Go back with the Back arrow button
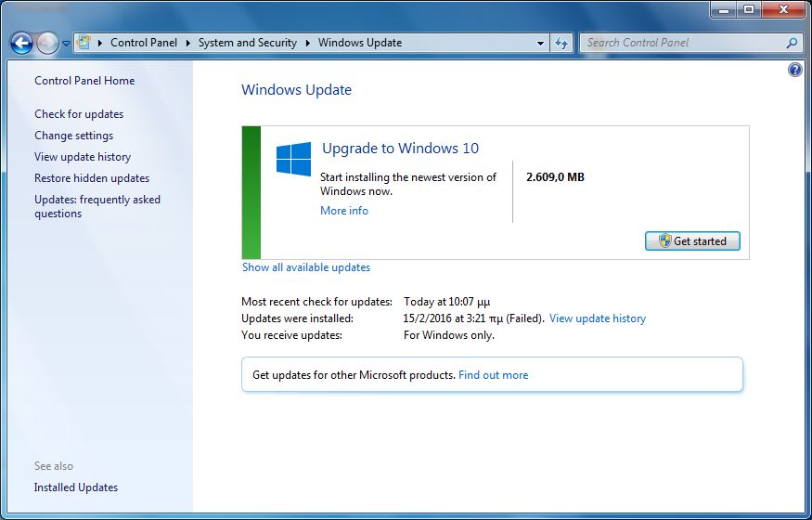Image resolution: width=812 pixels, height=520 pixels. click(21, 43)
